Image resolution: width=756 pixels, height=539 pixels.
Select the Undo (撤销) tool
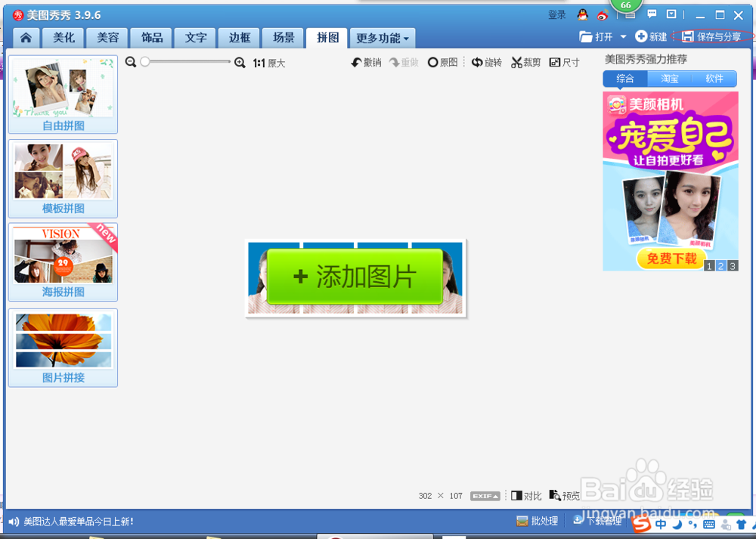(366, 62)
